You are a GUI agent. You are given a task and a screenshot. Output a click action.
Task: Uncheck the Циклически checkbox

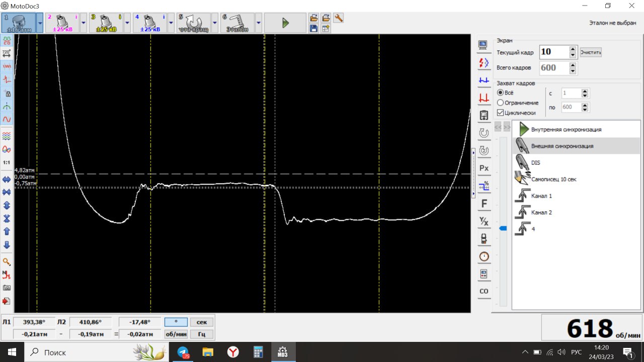pyautogui.click(x=501, y=113)
